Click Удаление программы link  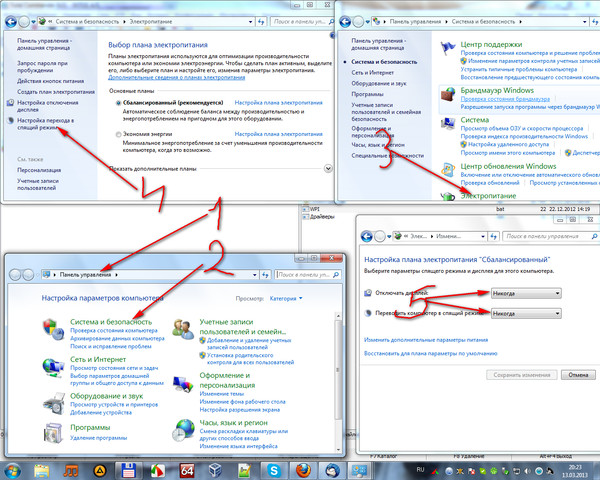[99, 438]
